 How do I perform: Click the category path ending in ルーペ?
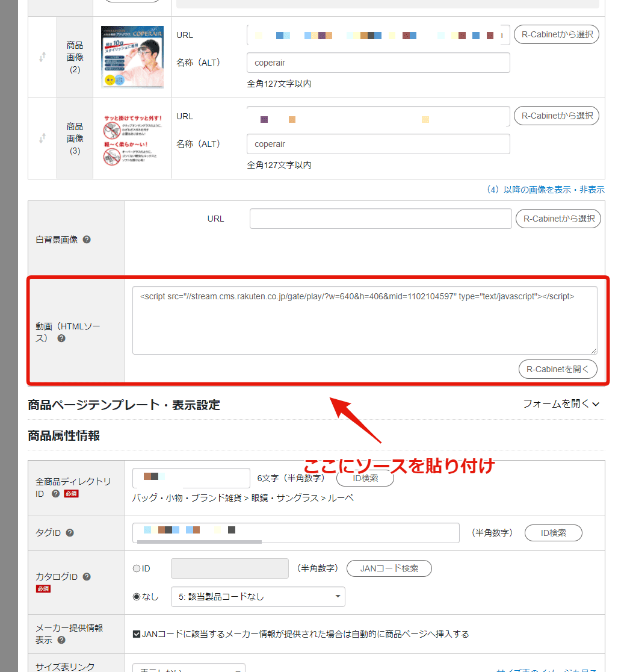243,498
